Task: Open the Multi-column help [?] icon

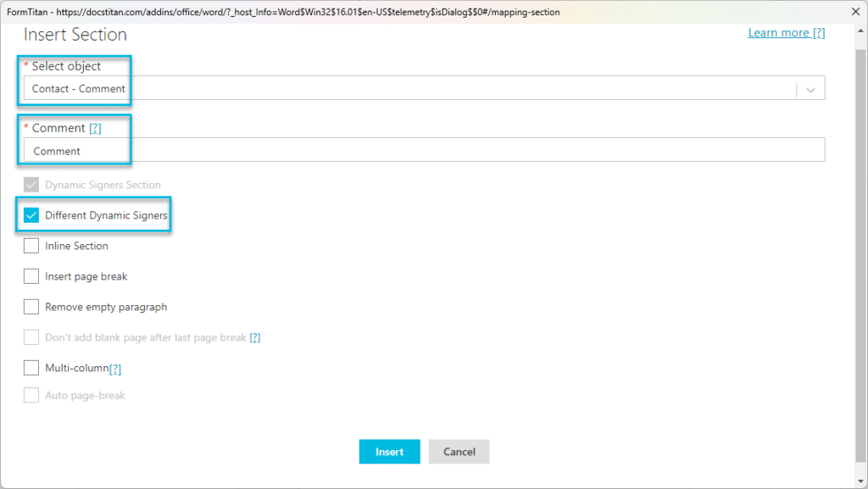Action: point(115,369)
